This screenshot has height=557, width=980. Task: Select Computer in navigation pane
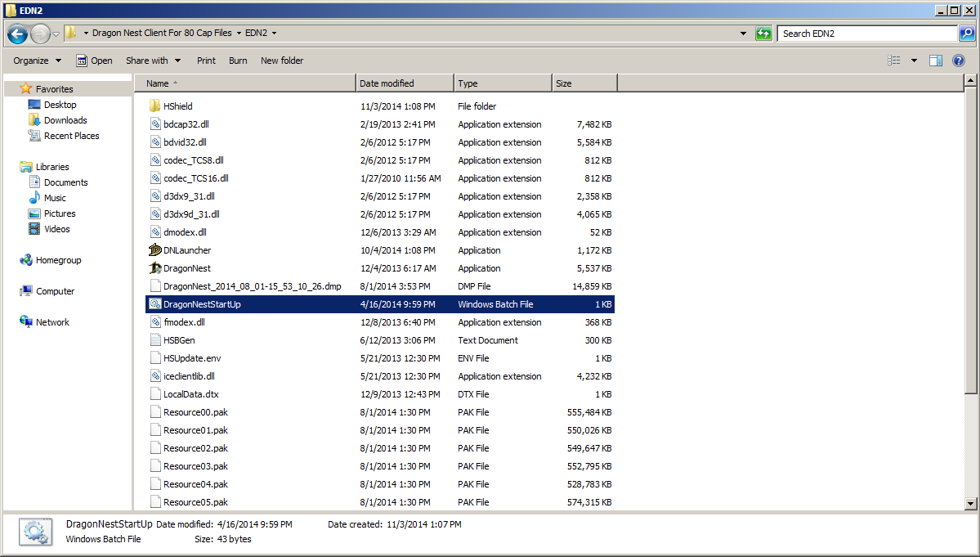[x=55, y=291]
